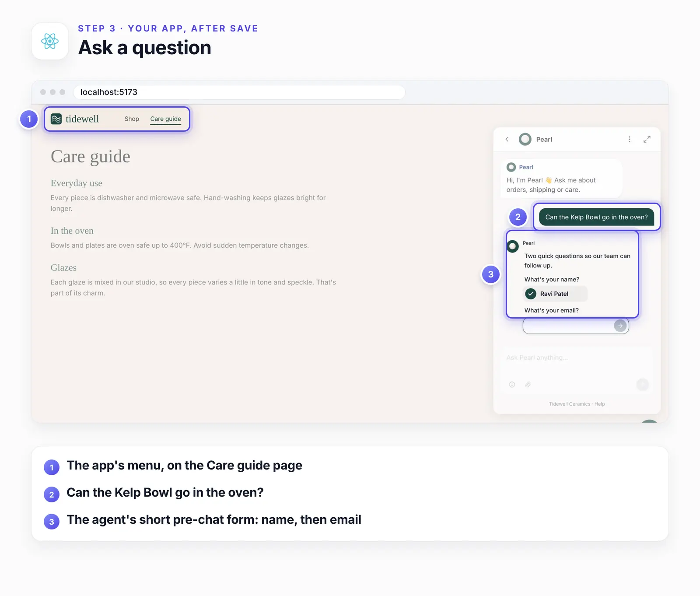Click the Ravi Patel answered name chip

555,294
